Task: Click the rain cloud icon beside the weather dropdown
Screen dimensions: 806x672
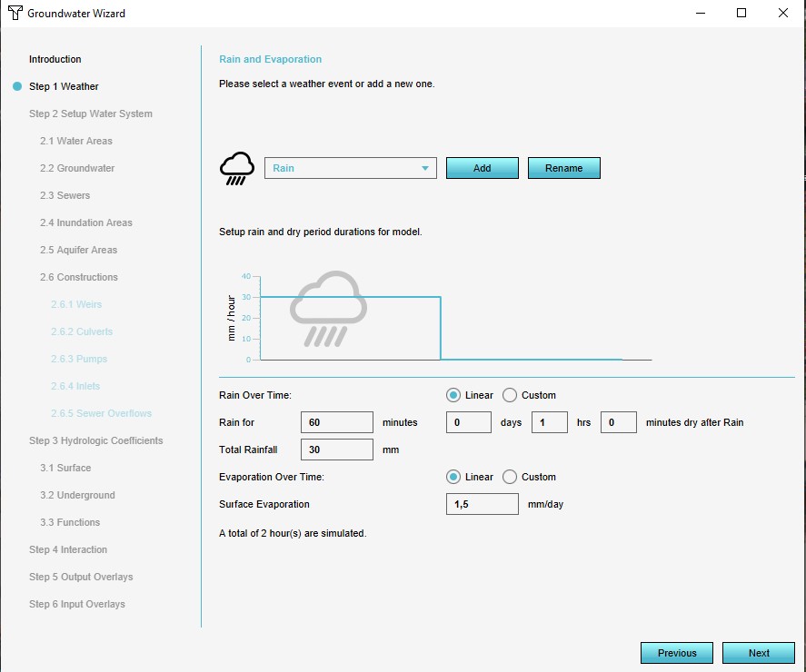Action: click(237, 169)
